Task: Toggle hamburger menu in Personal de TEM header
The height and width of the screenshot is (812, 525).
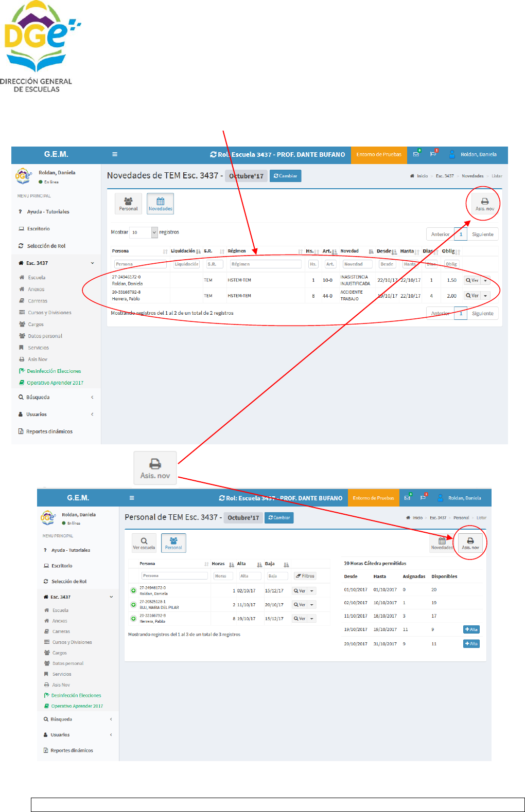Action: click(x=132, y=498)
